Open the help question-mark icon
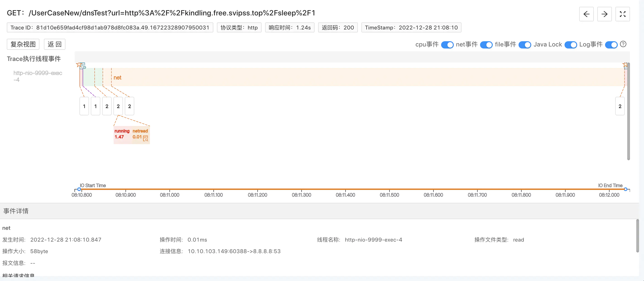The image size is (644, 281). [x=623, y=44]
